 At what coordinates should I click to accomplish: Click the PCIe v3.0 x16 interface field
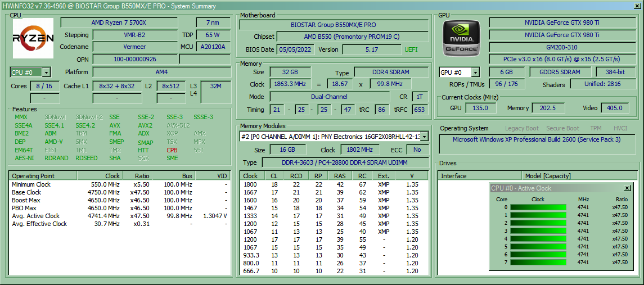click(x=561, y=59)
